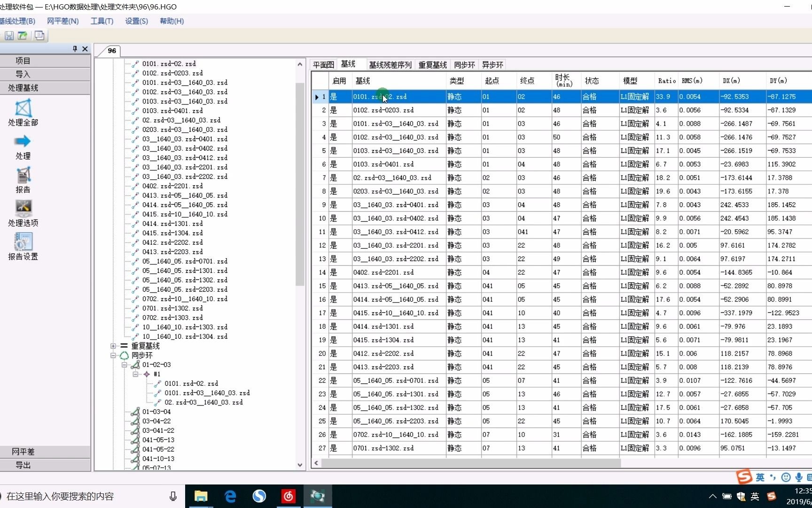Click the horizontal scrollbar of baseline table
This screenshot has width=812, height=508.
[x=471, y=463]
